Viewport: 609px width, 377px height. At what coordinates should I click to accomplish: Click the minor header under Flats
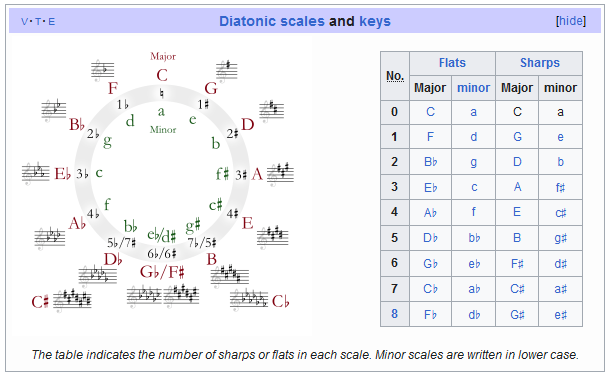click(x=473, y=88)
